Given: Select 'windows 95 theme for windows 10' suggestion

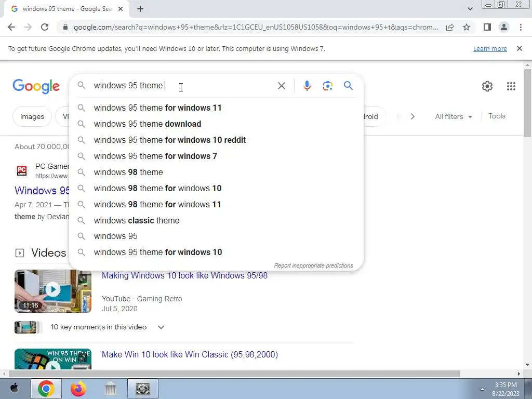Looking at the screenshot, I should click(216, 252).
